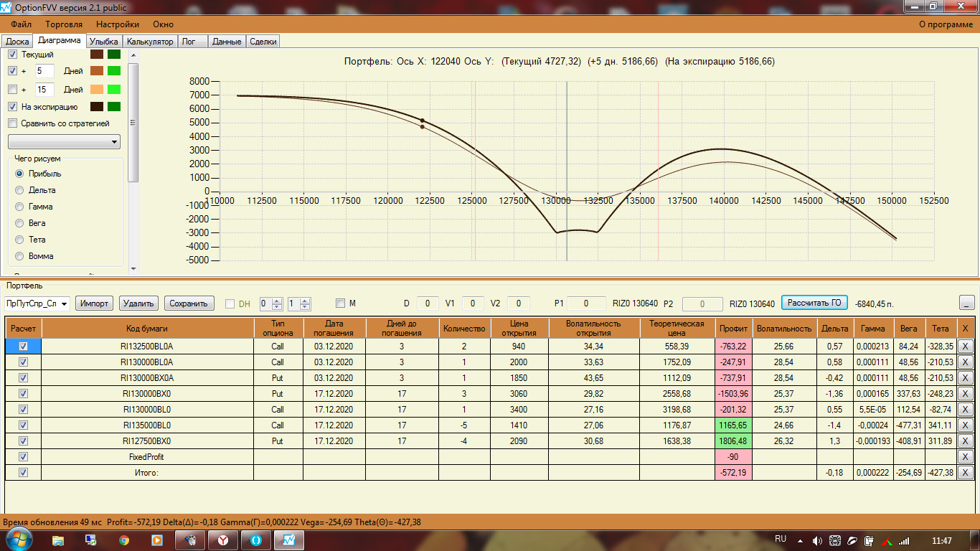Click the Рассчитать ГО button
The image size is (980, 551).
click(814, 303)
